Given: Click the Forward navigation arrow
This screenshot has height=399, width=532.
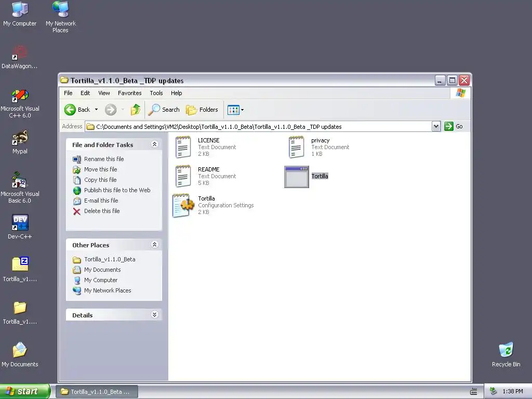Looking at the screenshot, I should (111, 110).
